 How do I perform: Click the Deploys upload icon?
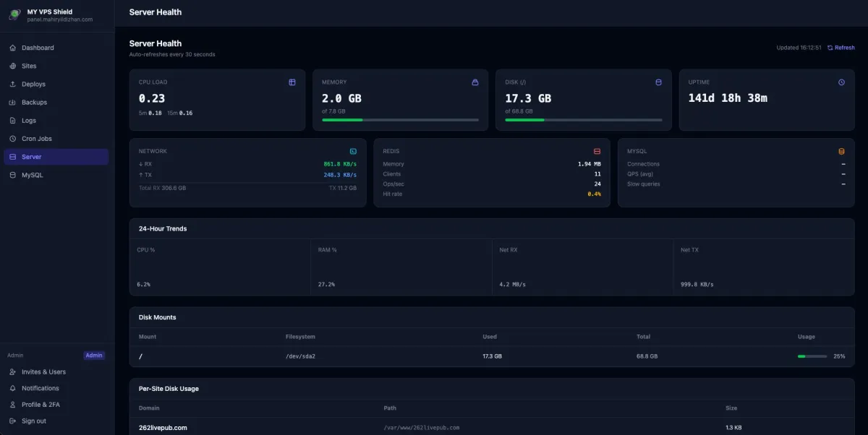13,84
